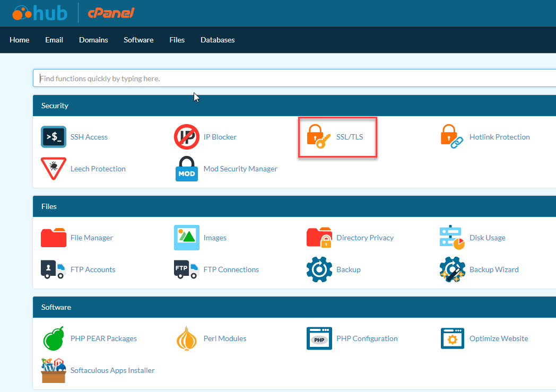This screenshot has height=392, width=556.
Task: Click the Mod Security Manager icon
Action: coord(187,169)
